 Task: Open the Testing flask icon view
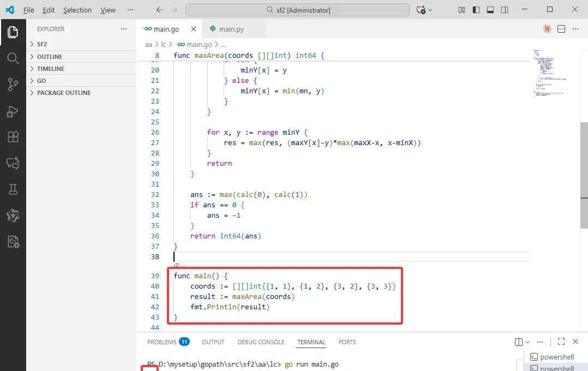pos(13,189)
